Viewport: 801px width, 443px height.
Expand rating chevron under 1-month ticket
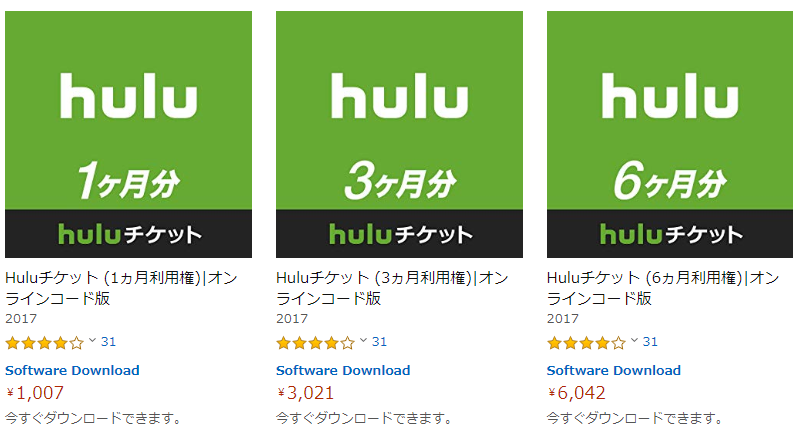[x=92, y=340]
